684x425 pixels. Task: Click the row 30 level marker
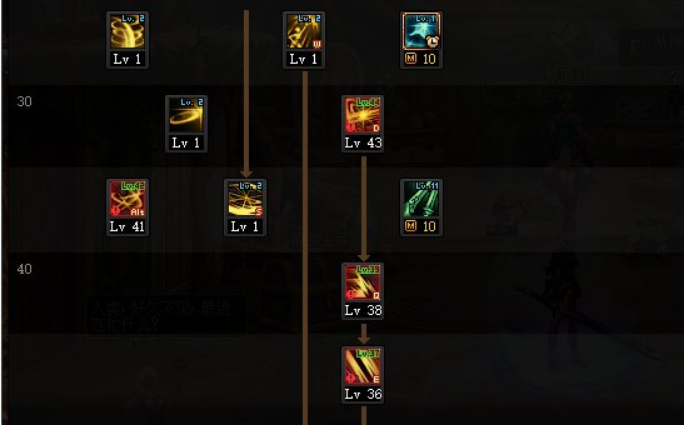tap(24, 102)
